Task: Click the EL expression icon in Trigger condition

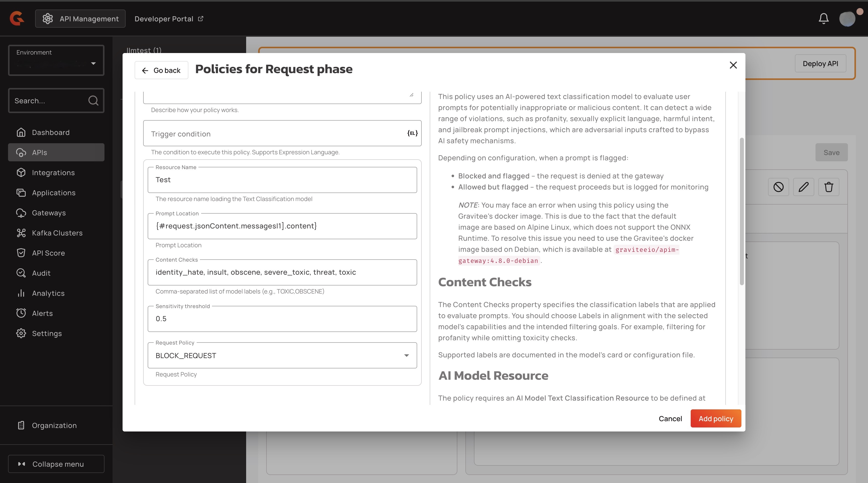Action: click(412, 133)
